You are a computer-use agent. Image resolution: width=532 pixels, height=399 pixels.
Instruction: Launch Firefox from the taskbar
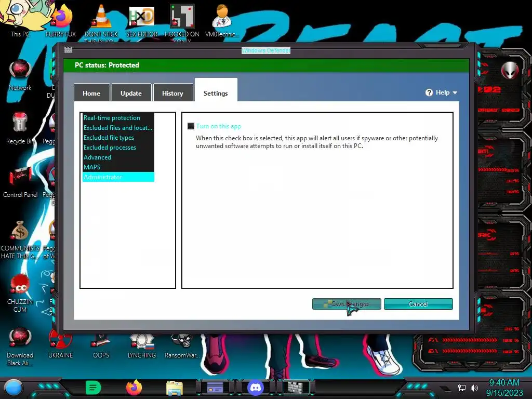[134, 388]
